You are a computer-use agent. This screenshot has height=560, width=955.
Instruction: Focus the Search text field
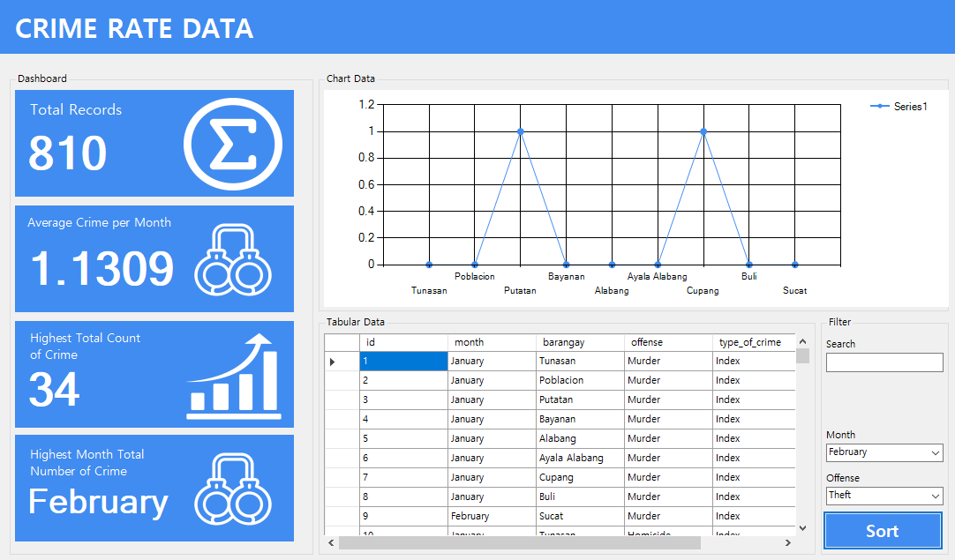point(884,362)
